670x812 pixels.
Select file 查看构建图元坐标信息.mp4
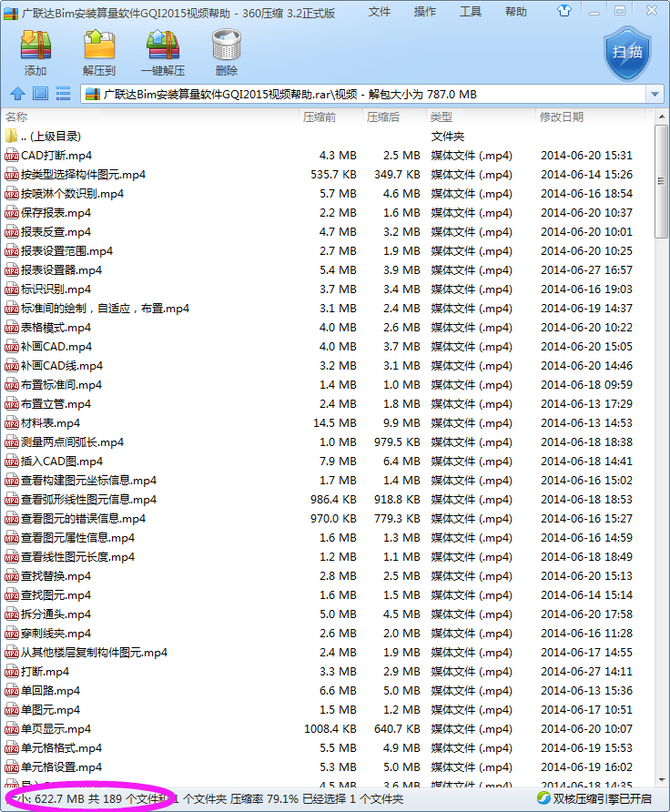click(x=88, y=481)
